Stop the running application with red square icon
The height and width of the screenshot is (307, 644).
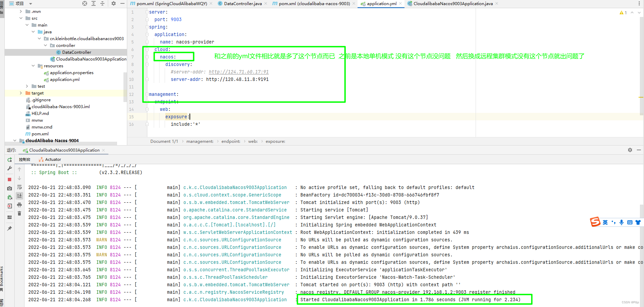point(10,179)
